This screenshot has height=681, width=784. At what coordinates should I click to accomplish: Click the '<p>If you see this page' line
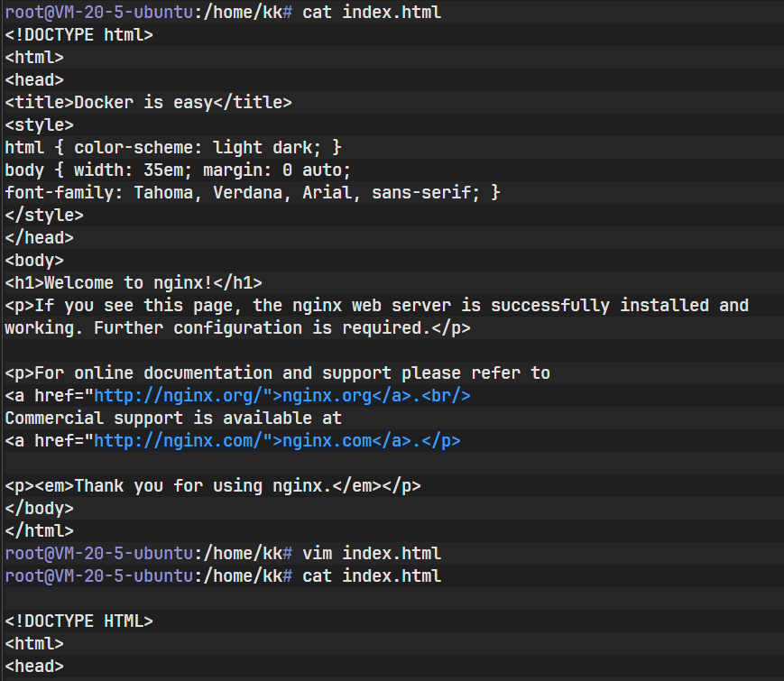pos(377,306)
